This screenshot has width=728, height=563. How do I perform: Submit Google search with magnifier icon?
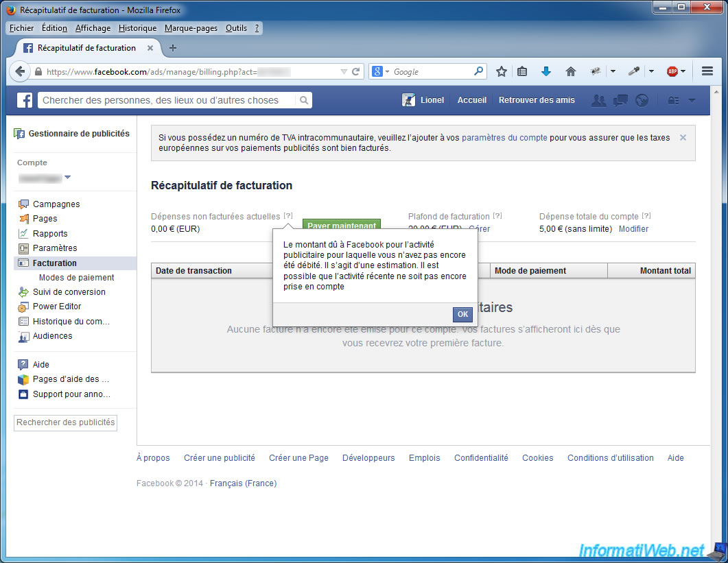tap(478, 71)
